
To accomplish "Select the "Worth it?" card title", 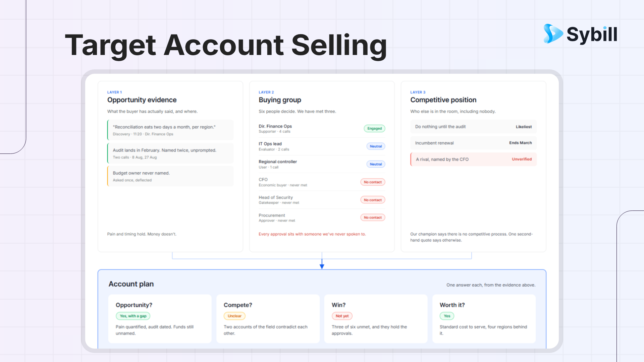I will coord(452,305).
